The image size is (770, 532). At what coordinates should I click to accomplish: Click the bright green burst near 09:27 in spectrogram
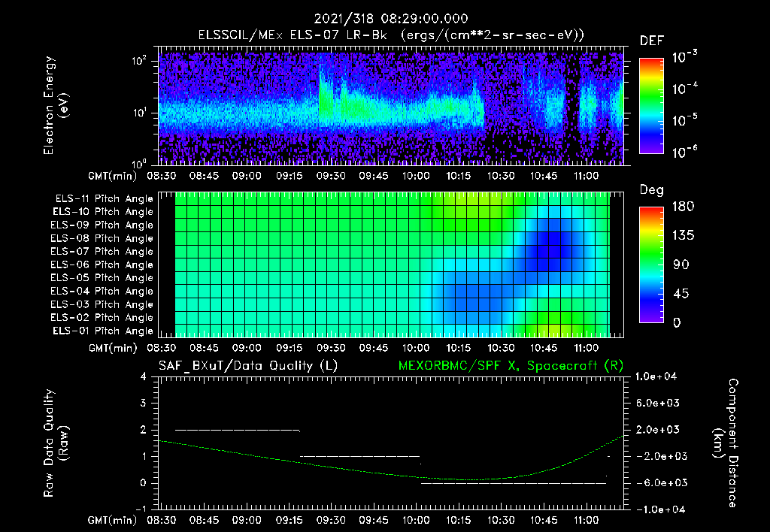(326, 101)
